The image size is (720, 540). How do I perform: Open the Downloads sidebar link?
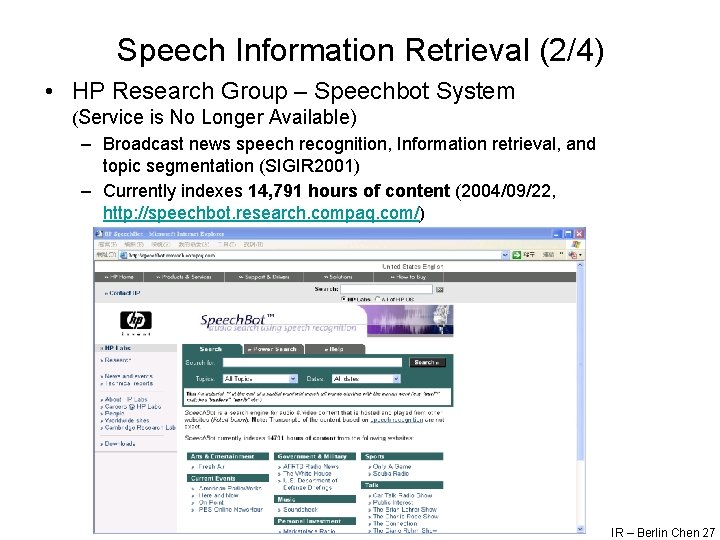[118, 444]
